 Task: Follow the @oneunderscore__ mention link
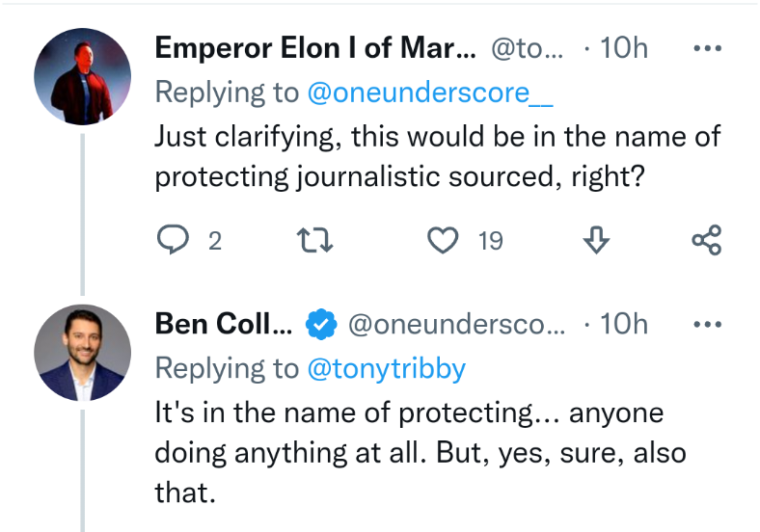click(x=430, y=93)
